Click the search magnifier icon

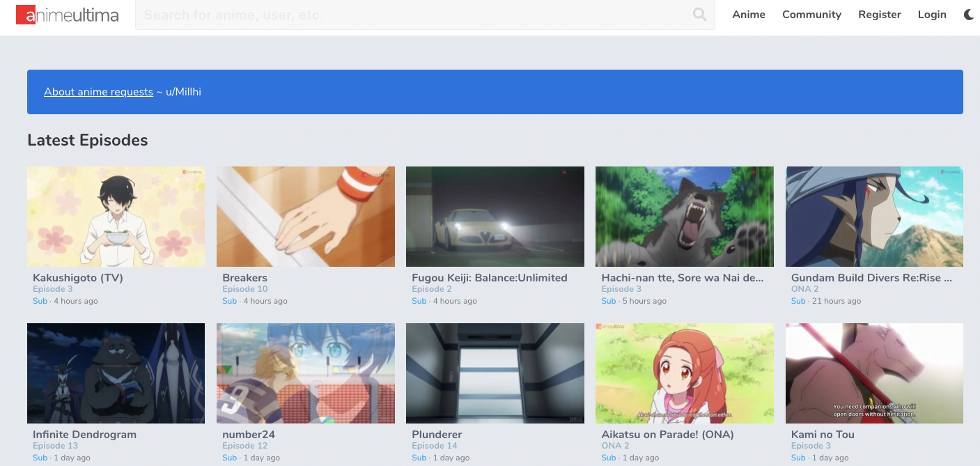(700, 15)
